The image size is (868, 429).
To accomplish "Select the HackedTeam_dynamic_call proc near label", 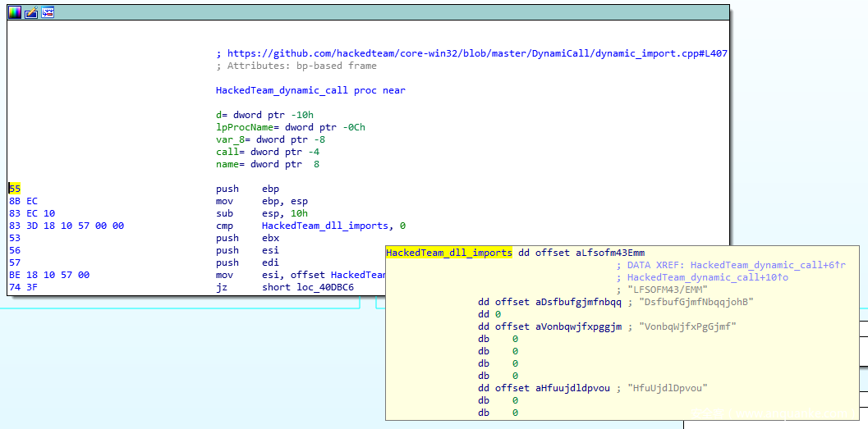I will click(310, 90).
